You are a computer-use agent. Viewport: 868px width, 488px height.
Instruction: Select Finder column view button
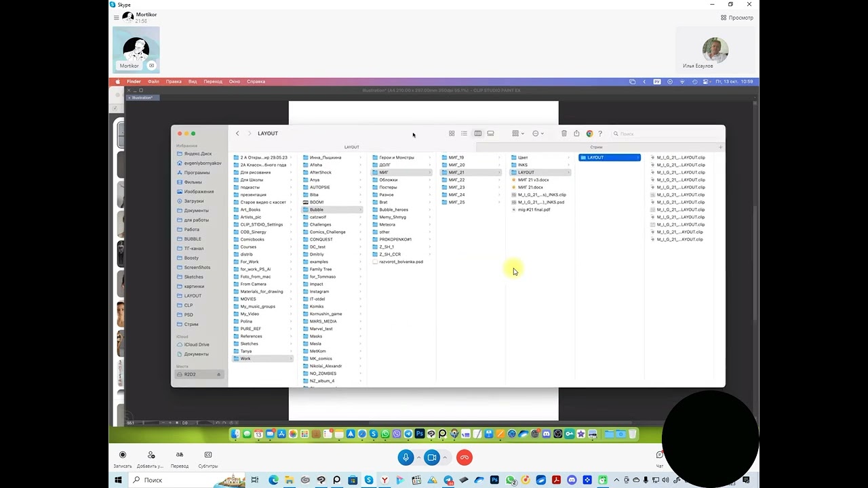tap(477, 134)
